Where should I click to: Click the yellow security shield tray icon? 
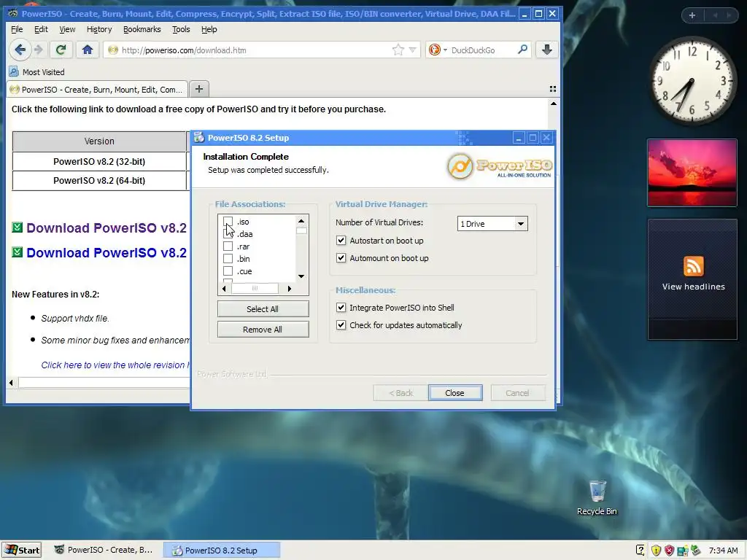click(656, 551)
